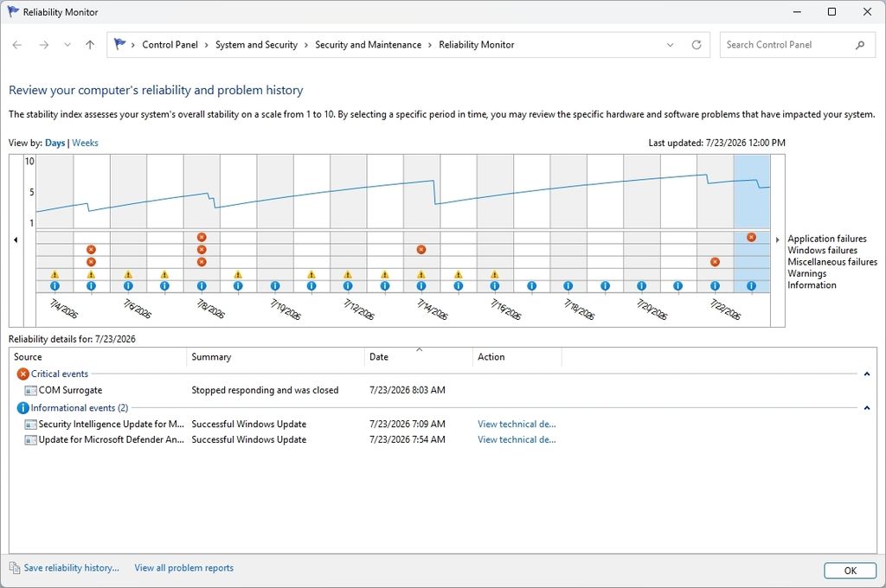The width and height of the screenshot is (886, 588).
Task: Open the recent locations dropdown
Action: coord(67,45)
